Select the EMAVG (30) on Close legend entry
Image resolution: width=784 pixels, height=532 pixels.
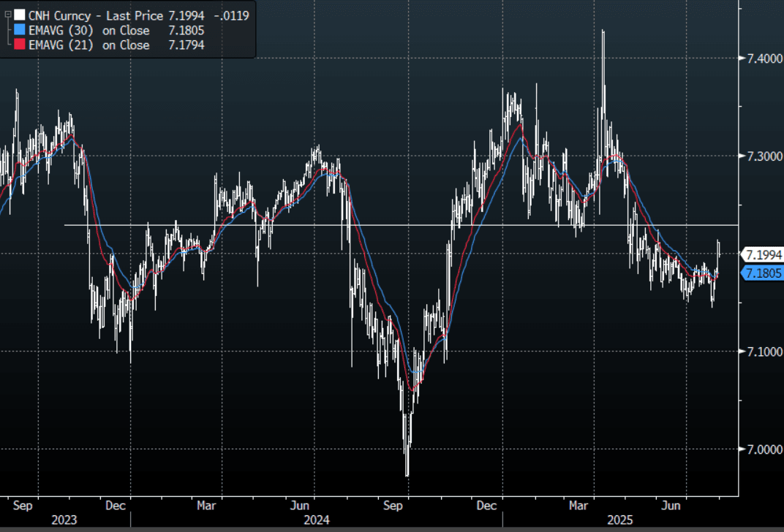point(89,31)
